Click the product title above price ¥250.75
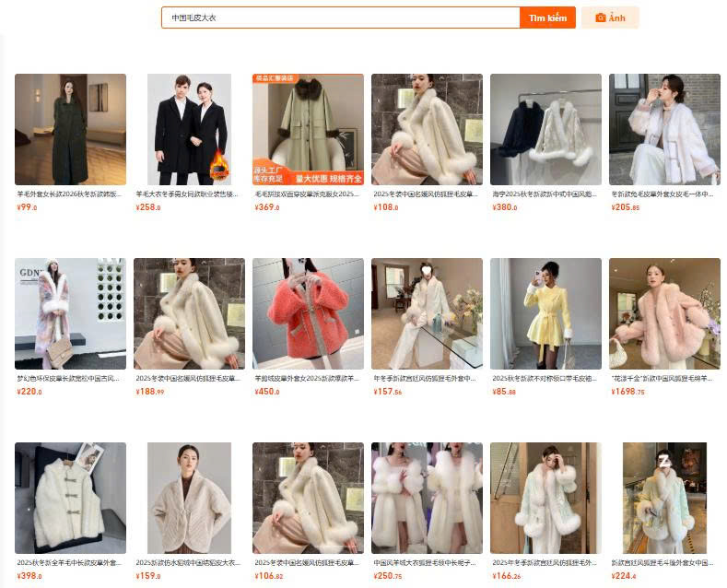Viewport: 727px width, 588px height. point(427,562)
